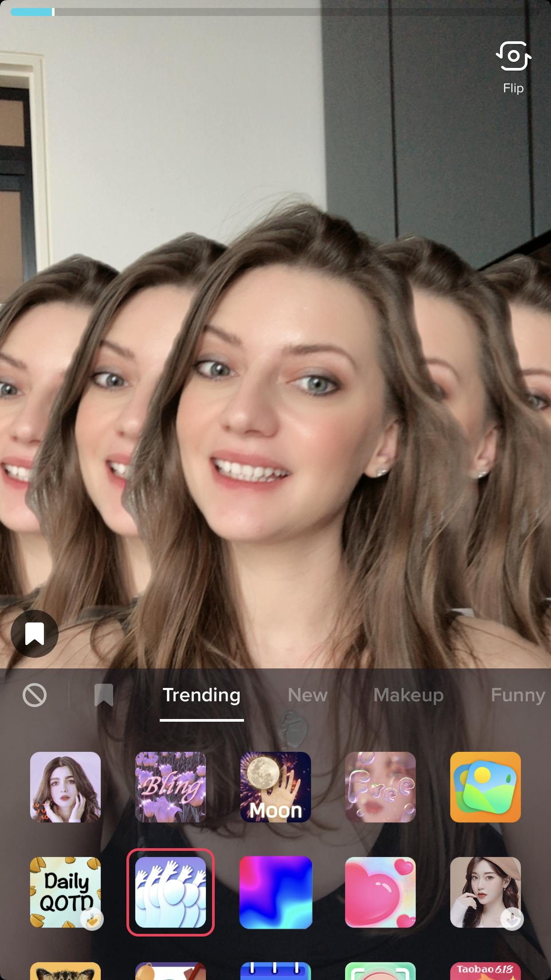Apply the Moon effect
Viewport: 551px width, 980px height.
click(x=275, y=787)
